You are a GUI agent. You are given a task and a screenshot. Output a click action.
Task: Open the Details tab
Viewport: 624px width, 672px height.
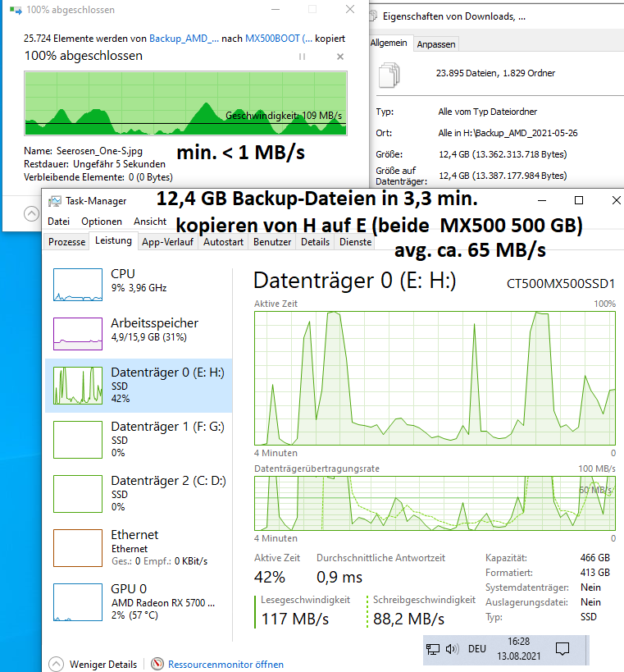tap(315, 242)
